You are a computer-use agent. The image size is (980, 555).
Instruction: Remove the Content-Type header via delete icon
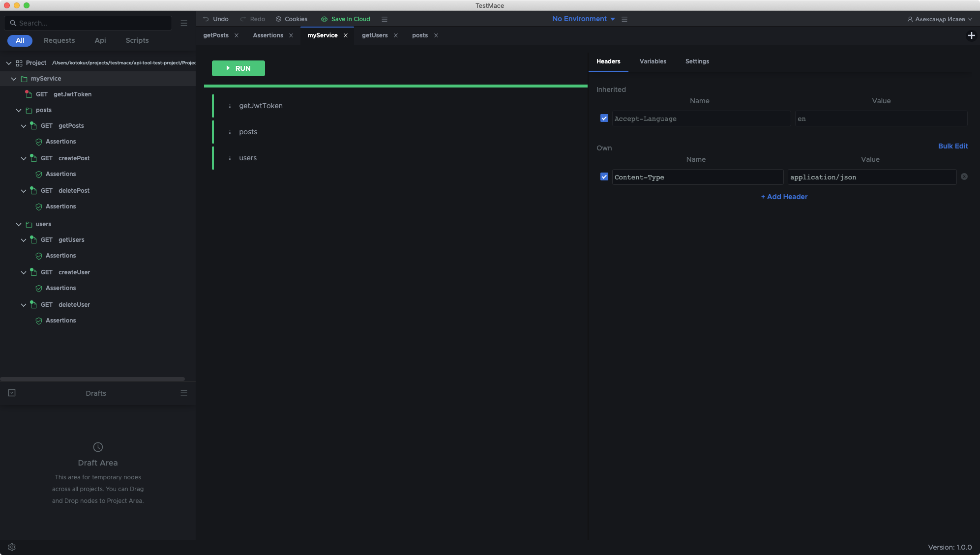pyautogui.click(x=964, y=177)
